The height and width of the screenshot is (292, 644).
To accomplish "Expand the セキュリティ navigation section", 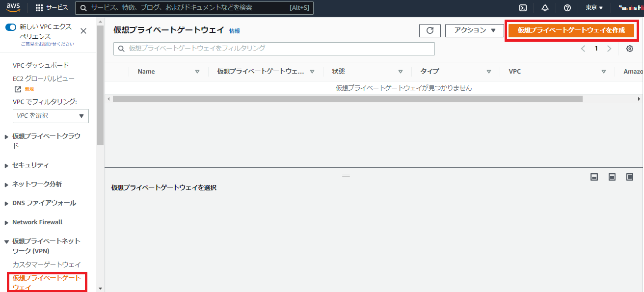I will pyautogui.click(x=30, y=165).
